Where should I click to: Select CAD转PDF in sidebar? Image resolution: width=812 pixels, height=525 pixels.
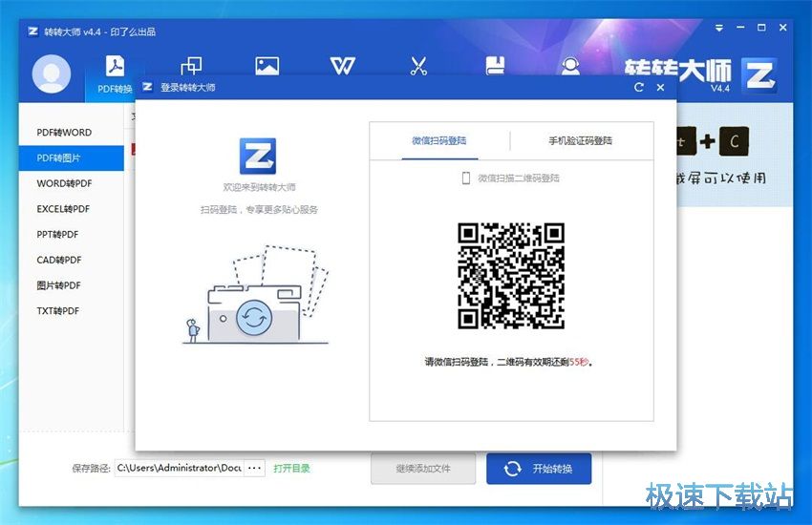pyautogui.click(x=72, y=260)
